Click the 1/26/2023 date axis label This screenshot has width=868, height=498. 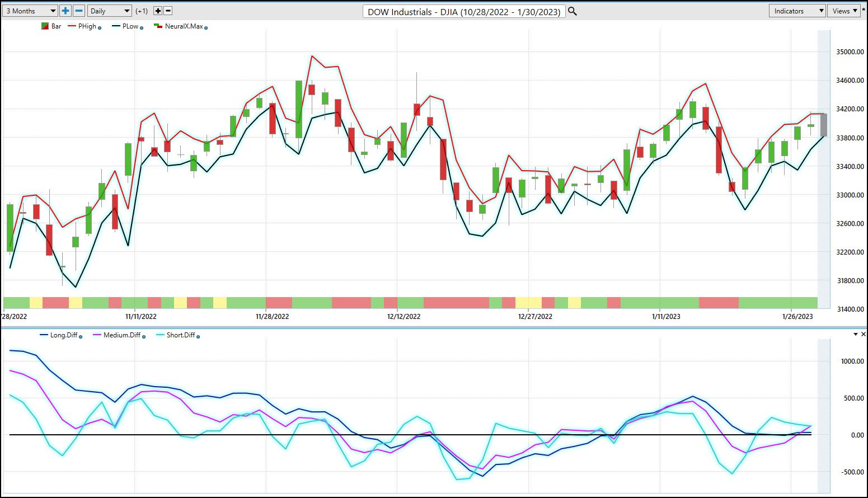point(797,317)
